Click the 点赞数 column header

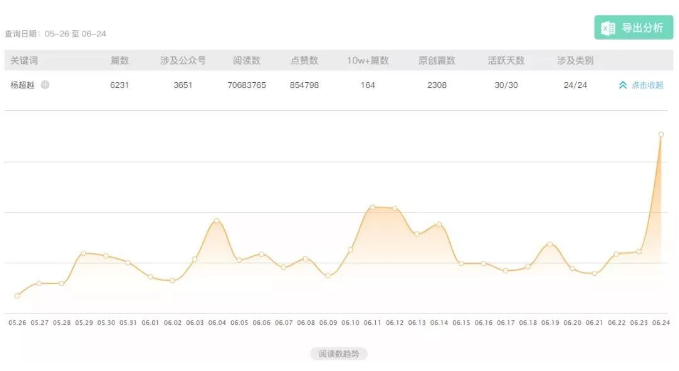coord(304,61)
